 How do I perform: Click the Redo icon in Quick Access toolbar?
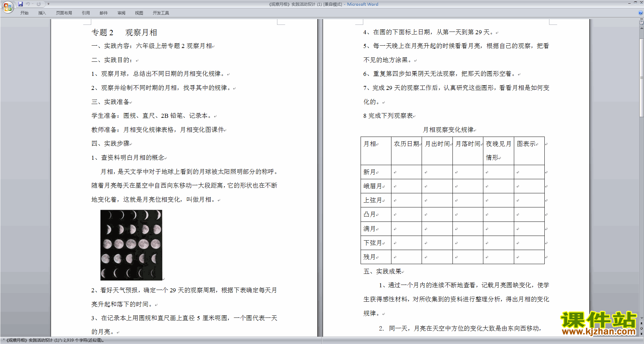(39, 4)
